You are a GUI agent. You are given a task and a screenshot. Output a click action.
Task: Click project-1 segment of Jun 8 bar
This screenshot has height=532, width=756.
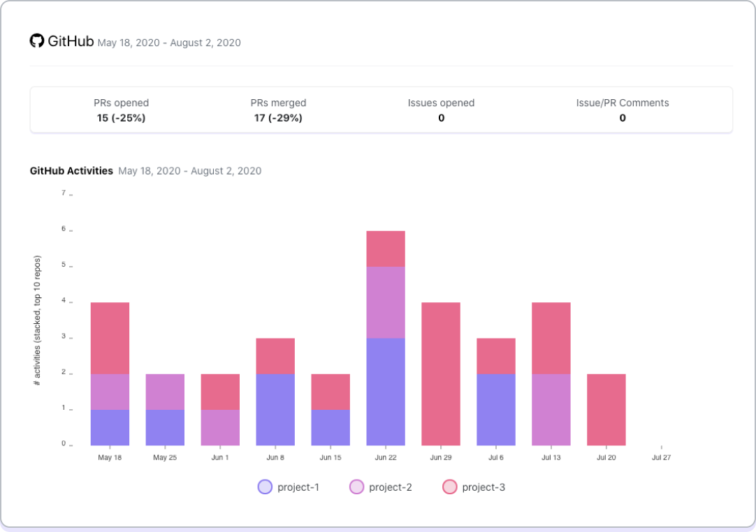275,409
